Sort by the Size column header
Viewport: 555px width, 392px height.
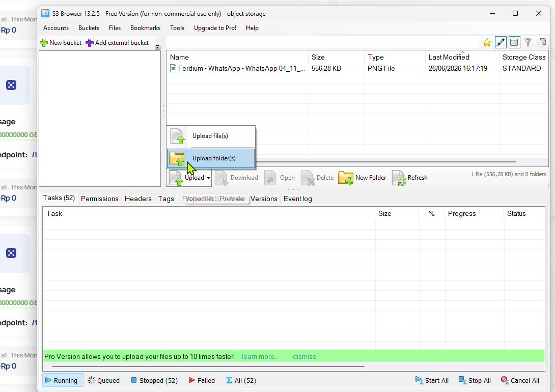pos(336,57)
